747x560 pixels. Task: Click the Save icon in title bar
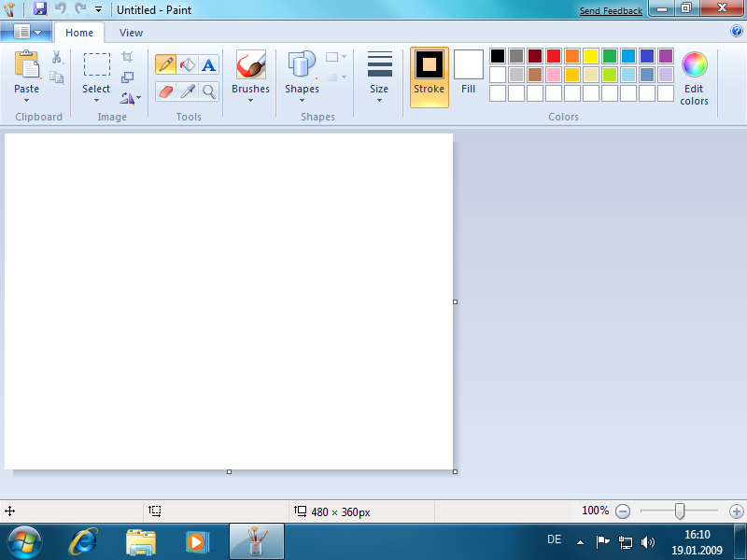pyautogui.click(x=40, y=8)
